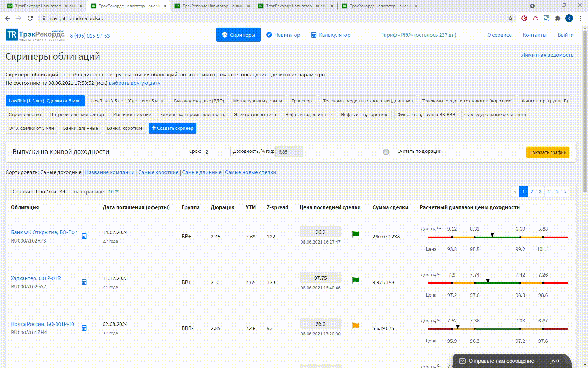Click Выйти to log out

click(x=566, y=35)
